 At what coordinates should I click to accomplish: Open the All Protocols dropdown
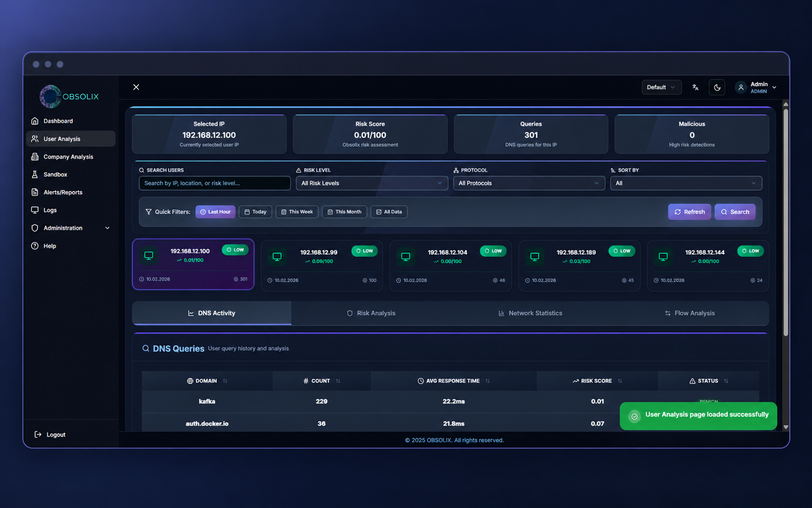click(x=529, y=183)
